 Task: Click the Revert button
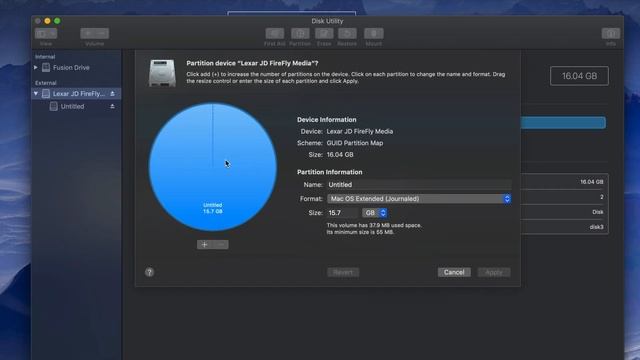(343, 272)
